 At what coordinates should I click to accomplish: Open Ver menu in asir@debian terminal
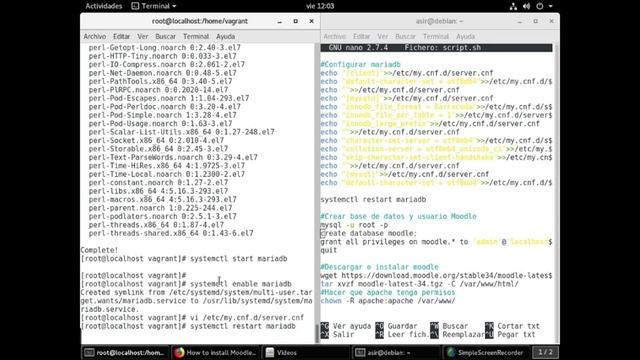click(x=383, y=36)
